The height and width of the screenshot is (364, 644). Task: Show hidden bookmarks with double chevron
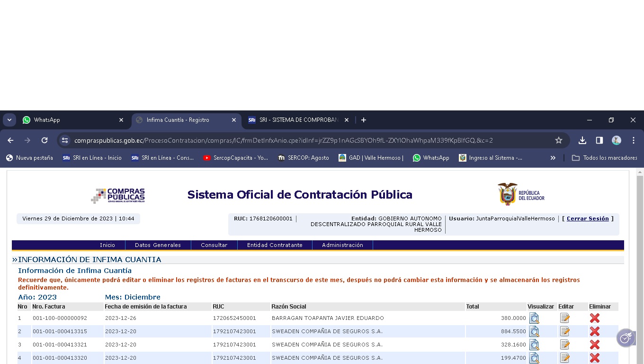click(x=553, y=158)
